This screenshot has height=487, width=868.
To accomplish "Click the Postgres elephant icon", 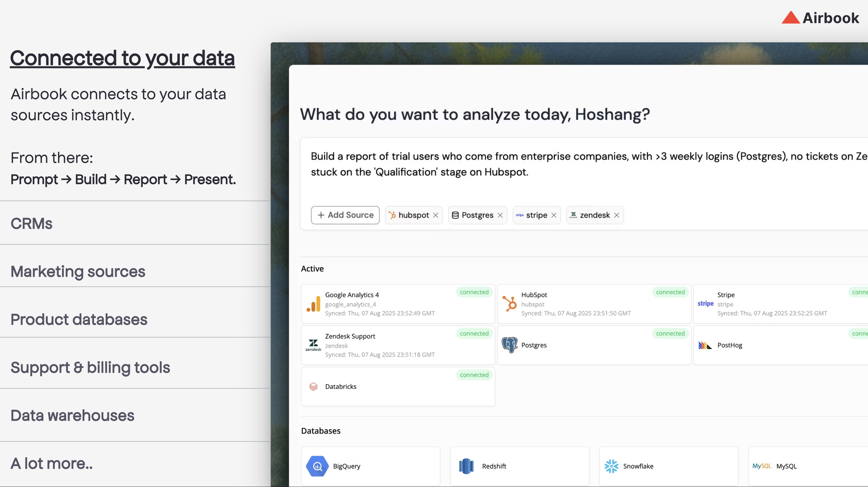I will (x=509, y=345).
